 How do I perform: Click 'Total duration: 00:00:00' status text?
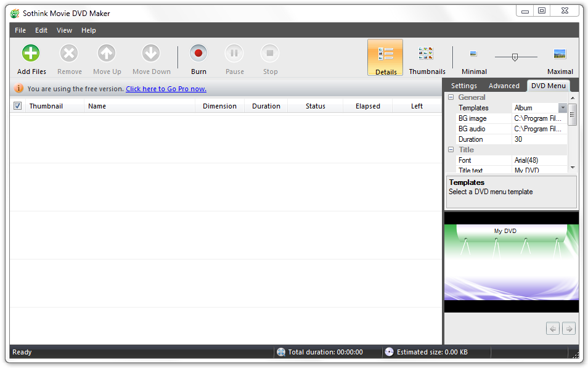click(x=325, y=352)
